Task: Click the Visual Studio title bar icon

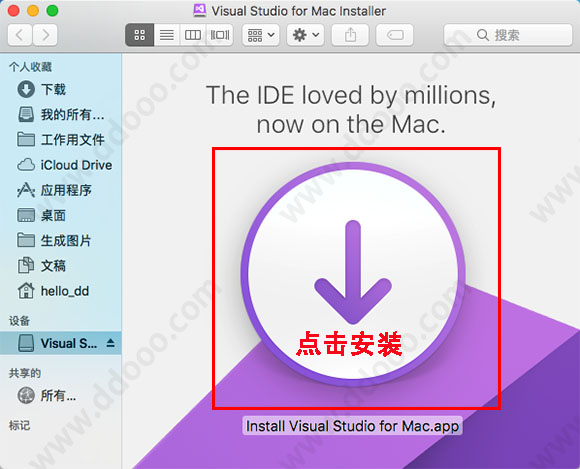Action: click(x=200, y=10)
